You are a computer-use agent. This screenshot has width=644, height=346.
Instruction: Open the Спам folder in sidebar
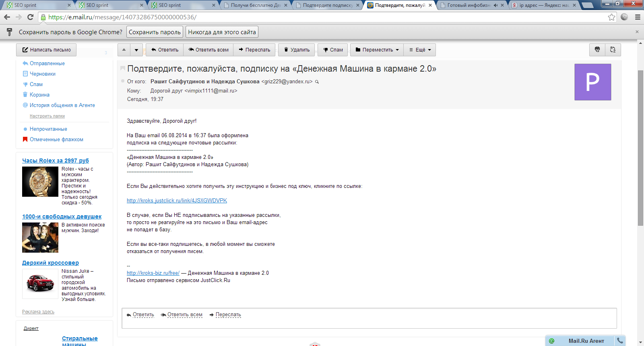(x=36, y=84)
